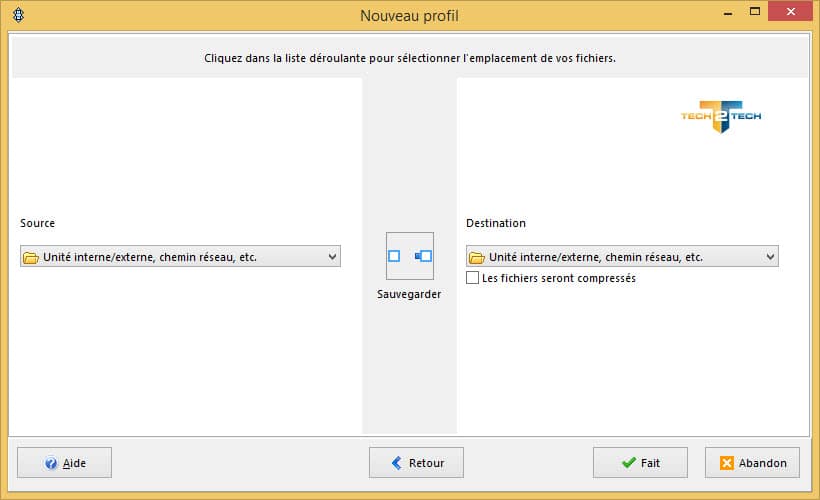Enable the 'Les fichiers seront compressés' checkbox
The height and width of the screenshot is (500, 820).
[x=473, y=278]
